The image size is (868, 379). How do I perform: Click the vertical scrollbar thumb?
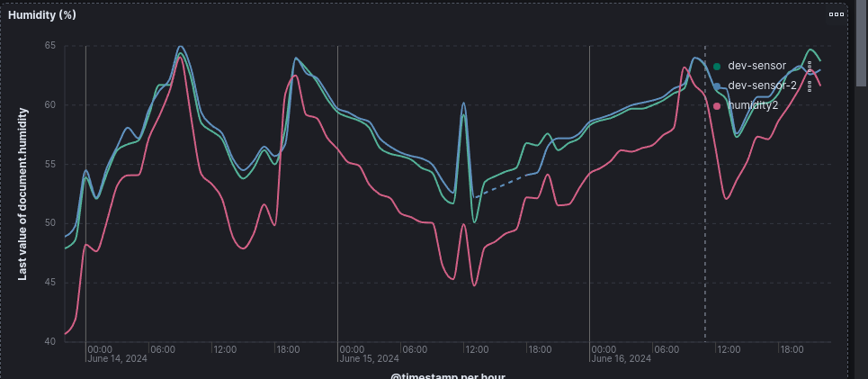(862, 43)
